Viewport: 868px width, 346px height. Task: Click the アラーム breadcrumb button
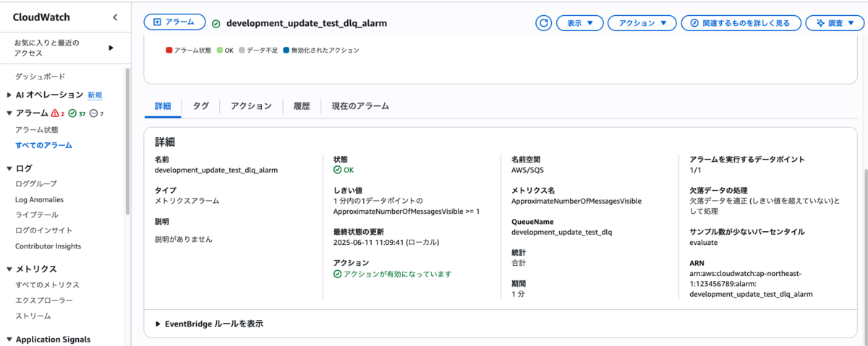[x=174, y=22]
